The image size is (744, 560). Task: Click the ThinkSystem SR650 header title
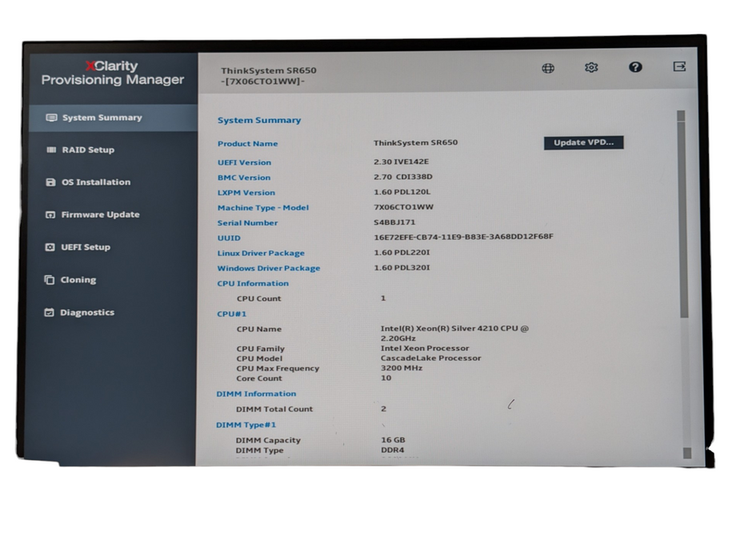coord(269,70)
